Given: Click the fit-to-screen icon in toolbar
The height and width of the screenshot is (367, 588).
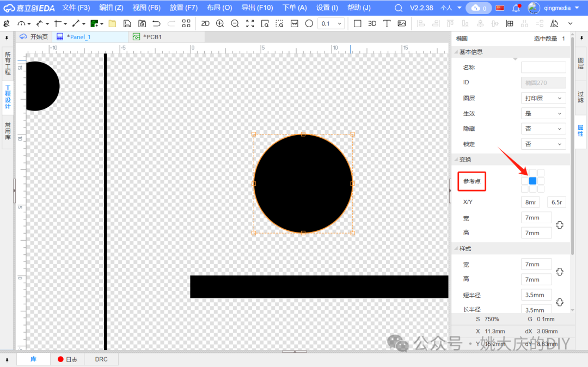Looking at the screenshot, I should coord(250,23).
